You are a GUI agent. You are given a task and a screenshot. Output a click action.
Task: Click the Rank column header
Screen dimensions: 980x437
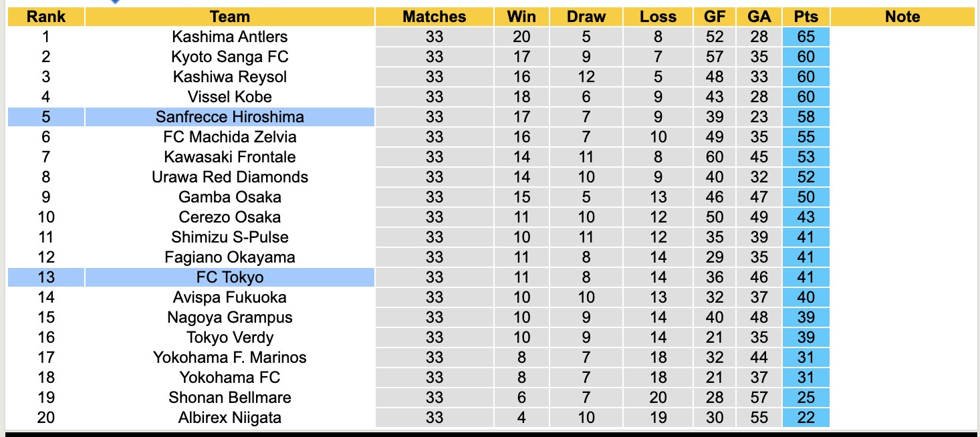(x=46, y=17)
